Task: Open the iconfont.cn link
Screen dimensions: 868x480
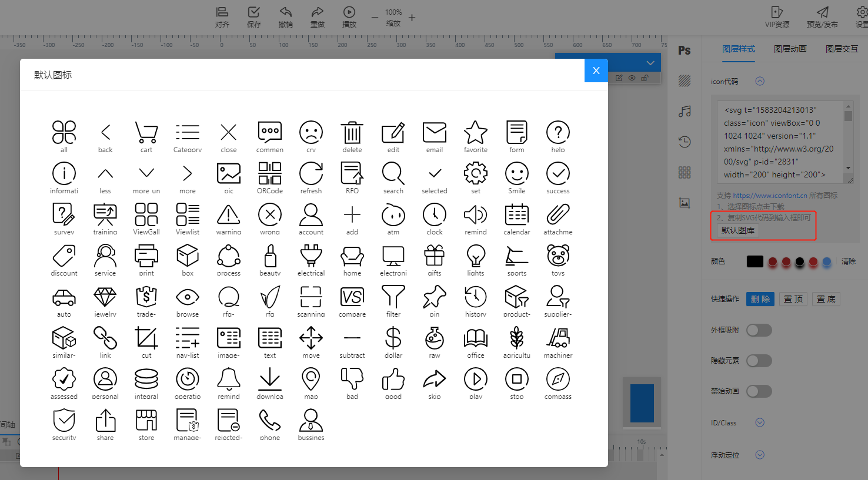Action: click(x=770, y=196)
